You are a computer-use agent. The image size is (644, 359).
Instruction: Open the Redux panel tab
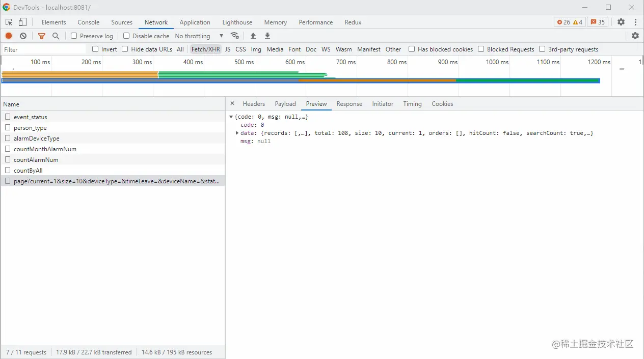pos(353,22)
